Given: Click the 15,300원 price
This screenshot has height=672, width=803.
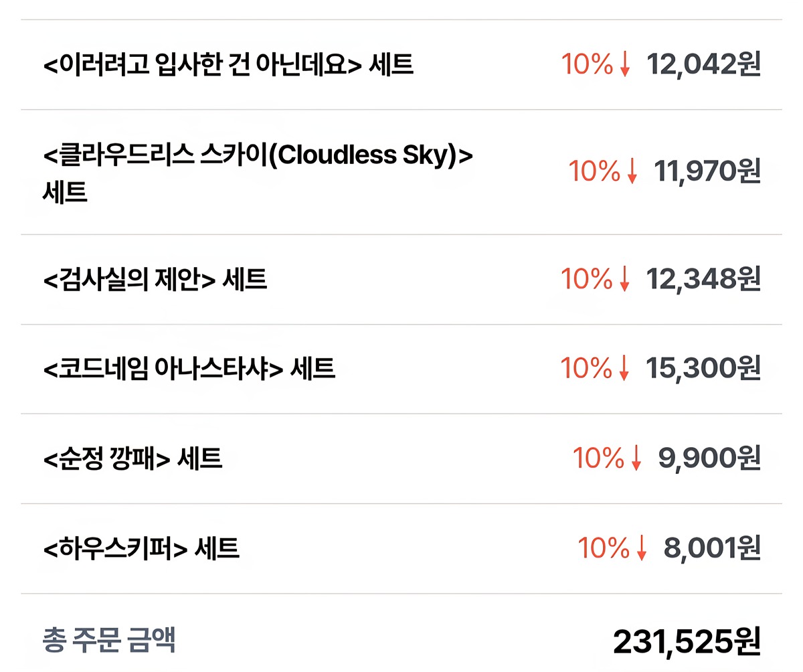Looking at the screenshot, I should click(703, 369).
